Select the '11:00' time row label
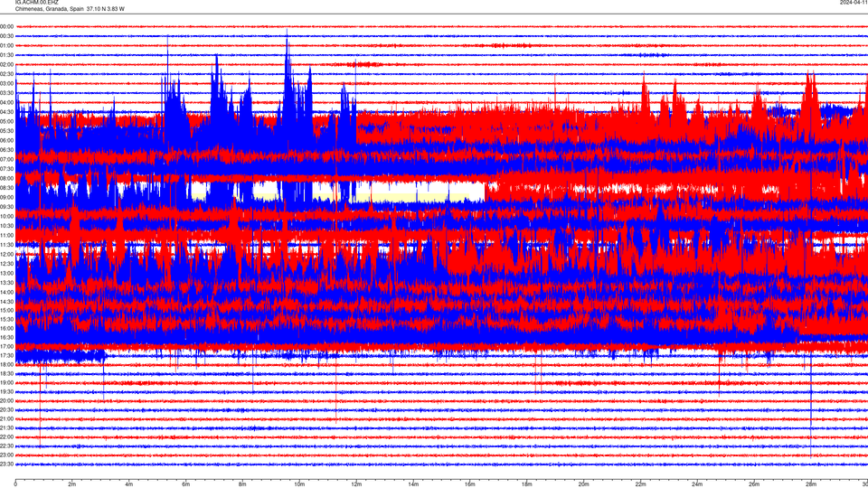This screenshot has height=488, width=868. pyautogui.click(x=6, y=235)
